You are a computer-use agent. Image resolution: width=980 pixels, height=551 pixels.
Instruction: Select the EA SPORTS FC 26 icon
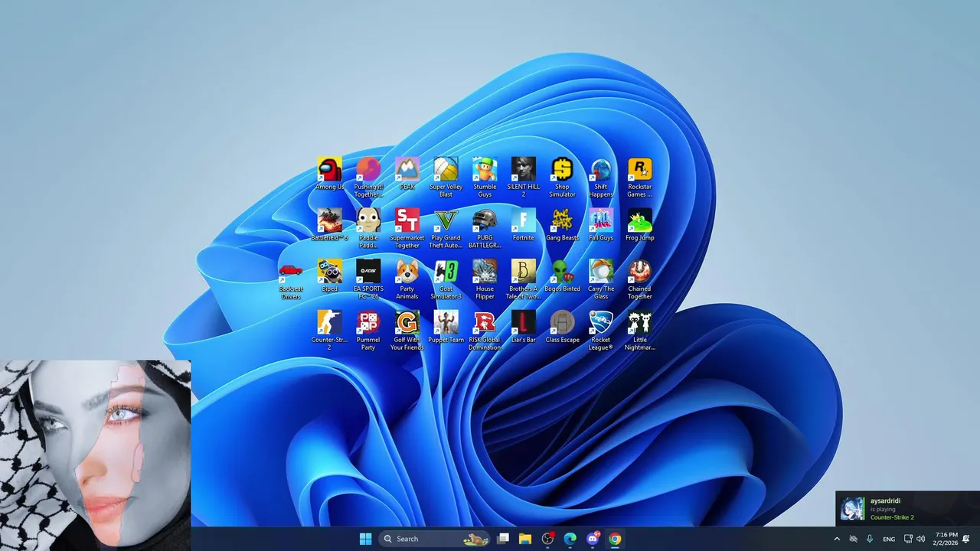coord(368,279)
